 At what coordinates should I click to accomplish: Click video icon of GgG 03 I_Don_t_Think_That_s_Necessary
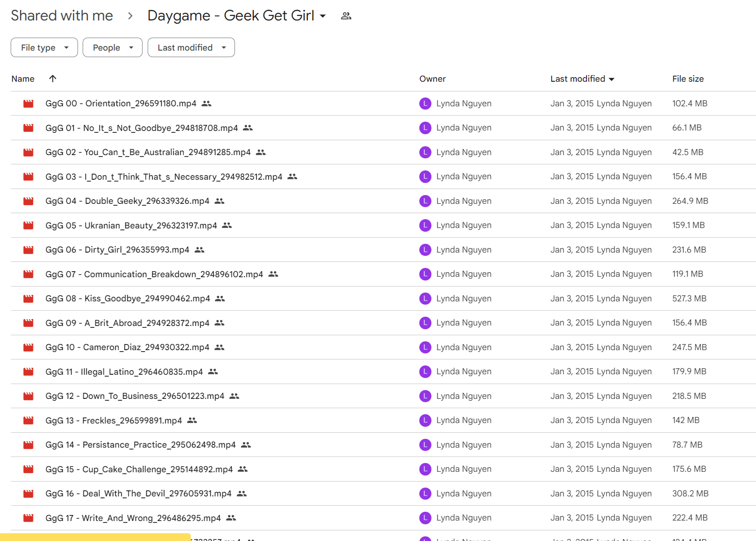pos(28,176)
